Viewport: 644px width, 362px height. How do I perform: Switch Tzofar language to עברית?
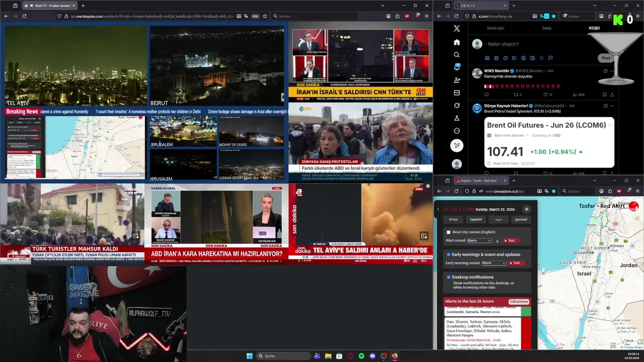[x=453, y=219]
